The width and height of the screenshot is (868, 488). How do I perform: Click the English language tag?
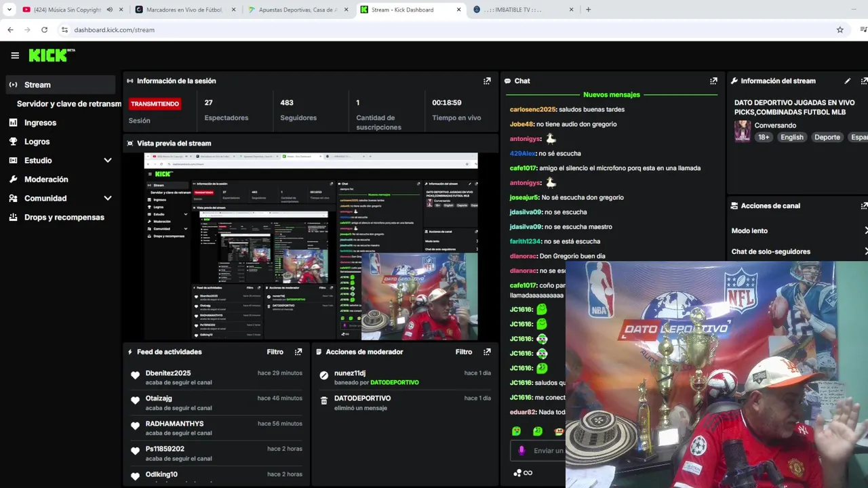pos(791,137)
